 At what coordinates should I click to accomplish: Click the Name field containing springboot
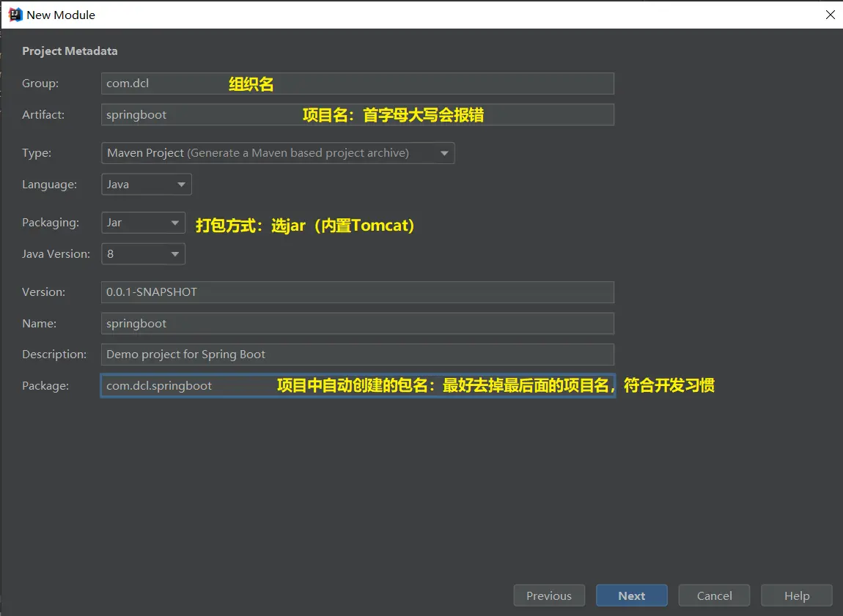click(x=358, y=323)
